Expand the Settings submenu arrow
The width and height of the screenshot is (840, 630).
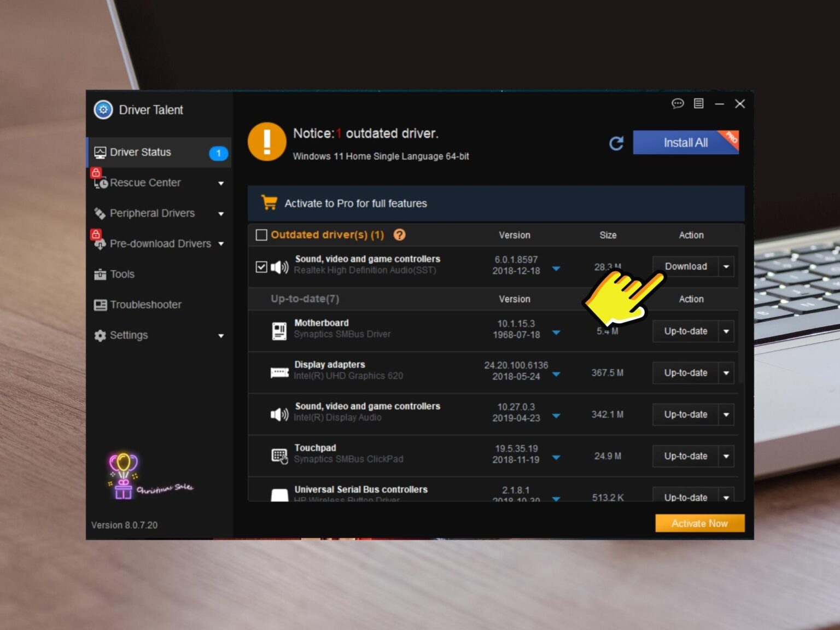click(x=221, y=336)
